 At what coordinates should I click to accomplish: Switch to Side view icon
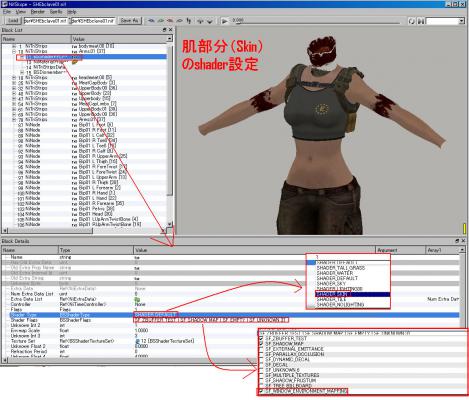[x=170, y=21]
